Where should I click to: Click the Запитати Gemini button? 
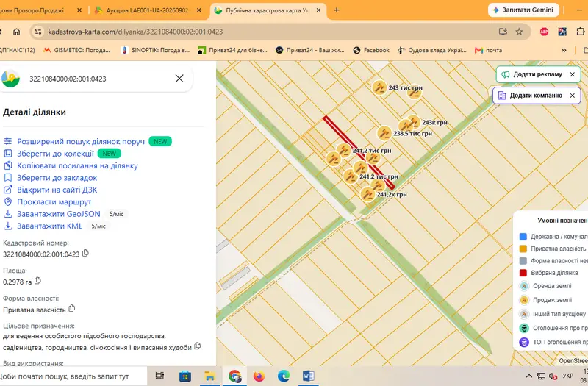pos(523,10)
